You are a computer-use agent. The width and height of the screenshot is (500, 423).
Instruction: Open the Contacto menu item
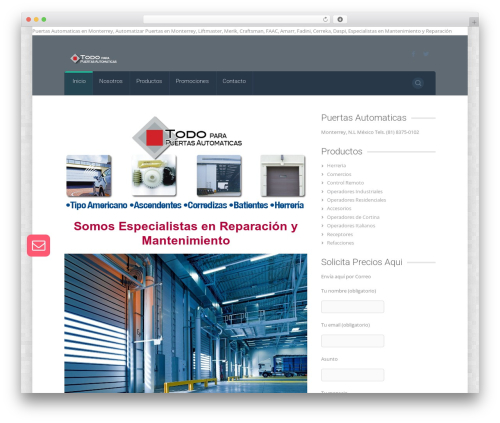(x=234, y=81)
